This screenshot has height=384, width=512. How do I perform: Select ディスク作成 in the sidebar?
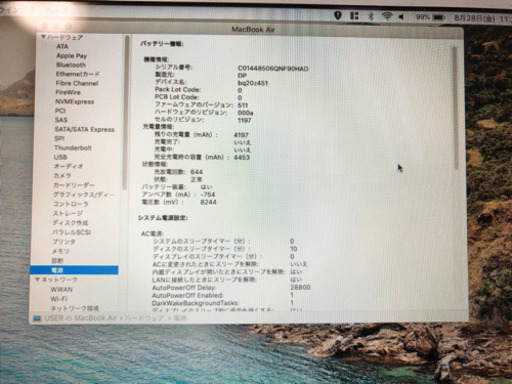tap(70, 222)
